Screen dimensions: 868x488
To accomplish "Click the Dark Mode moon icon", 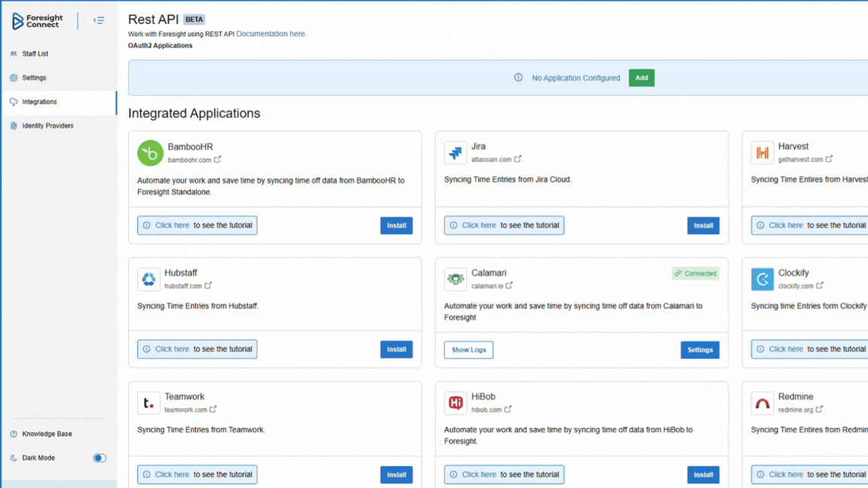I will [14, 458].
